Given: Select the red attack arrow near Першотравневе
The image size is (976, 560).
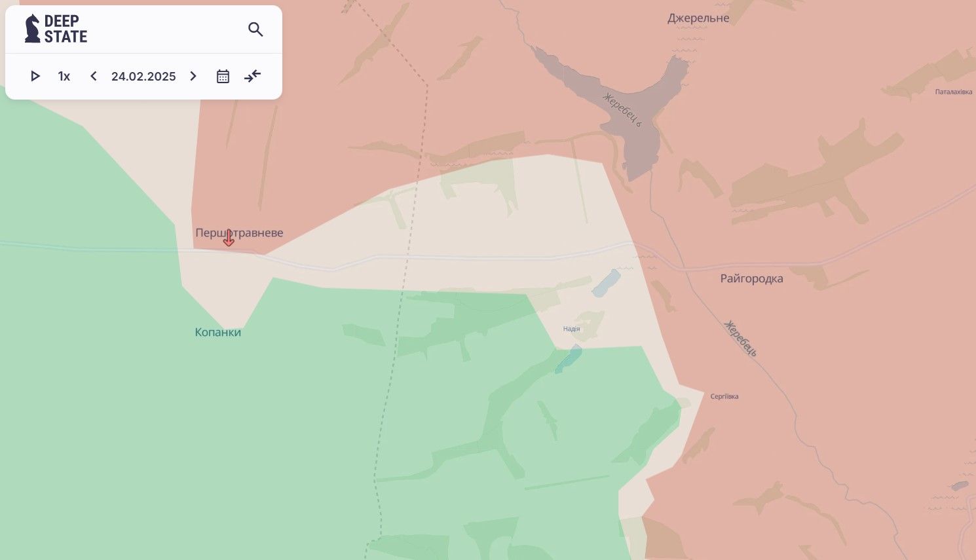Looking at the screenshot, I should point(229,239).
